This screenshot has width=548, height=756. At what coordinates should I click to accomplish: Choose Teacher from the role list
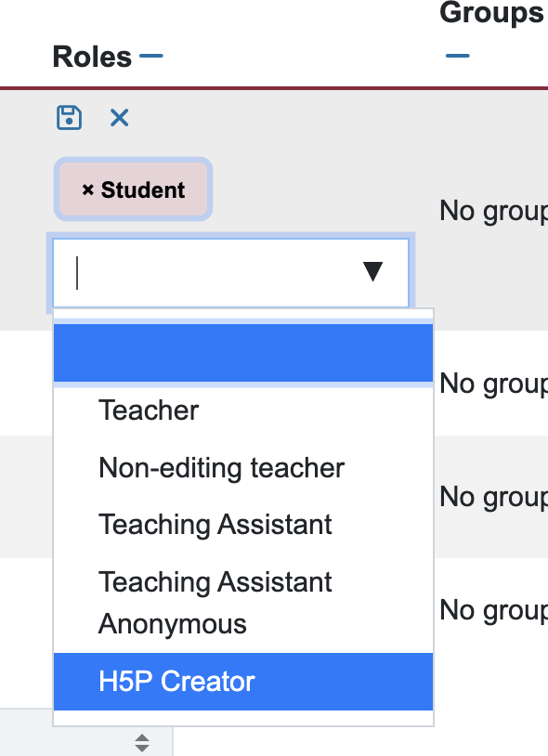[243, 411]
